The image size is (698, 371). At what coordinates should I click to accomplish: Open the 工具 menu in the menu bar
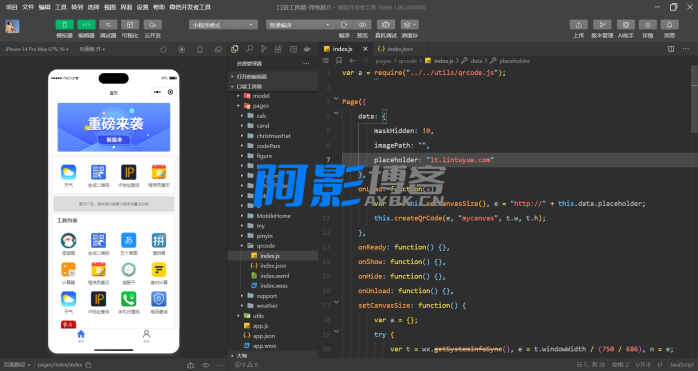coord(61,7)
